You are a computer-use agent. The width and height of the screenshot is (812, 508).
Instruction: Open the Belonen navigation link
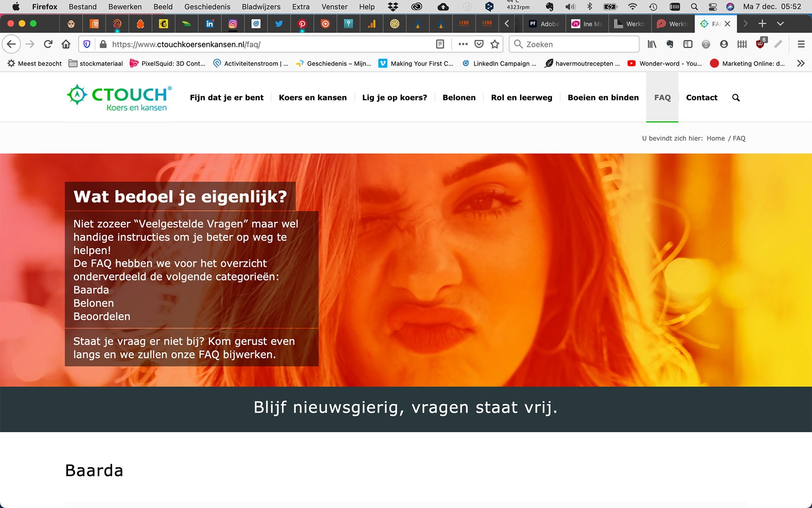459,98
